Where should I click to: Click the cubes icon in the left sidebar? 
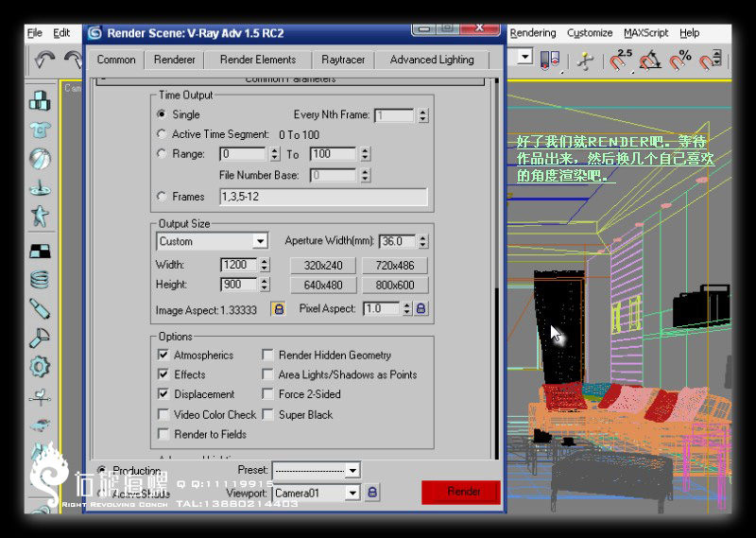click(x=40, y=100)
